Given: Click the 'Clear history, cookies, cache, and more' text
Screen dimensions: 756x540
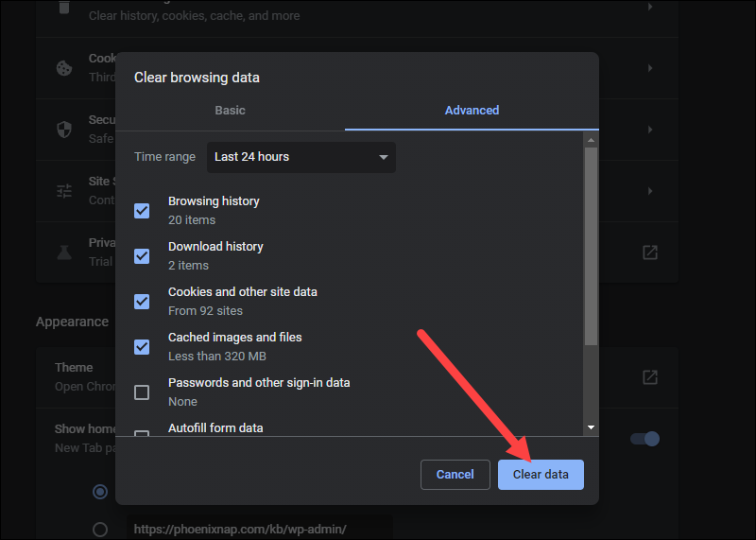Looking at the screenshot, I should pos(195,16).
